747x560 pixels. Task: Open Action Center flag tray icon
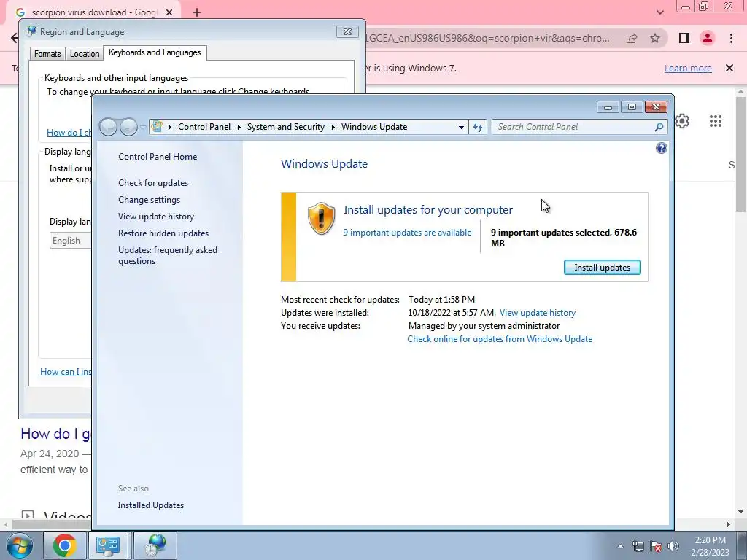pyautogui.click(x=656, y=546)
